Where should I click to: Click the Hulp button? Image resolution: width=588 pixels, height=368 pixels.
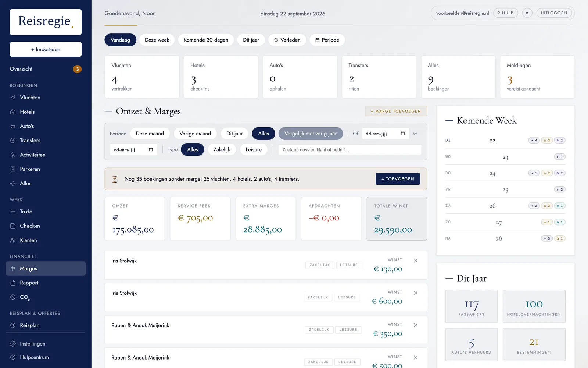pyautogui.click(x=505, y=13)
